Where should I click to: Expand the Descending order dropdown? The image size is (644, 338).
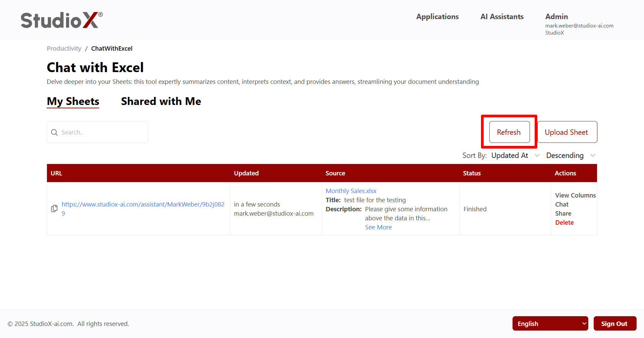(x=570, y=156)
